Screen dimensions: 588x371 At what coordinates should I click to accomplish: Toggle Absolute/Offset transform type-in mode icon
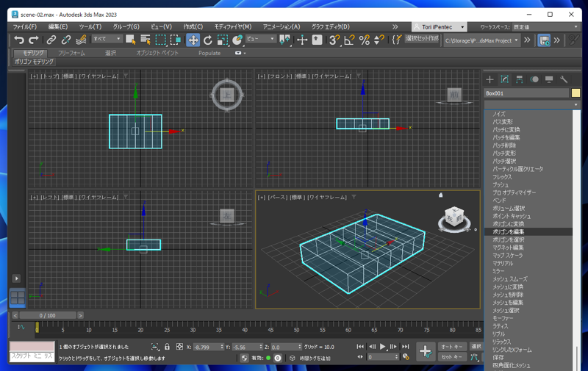[x=179, y=347]
